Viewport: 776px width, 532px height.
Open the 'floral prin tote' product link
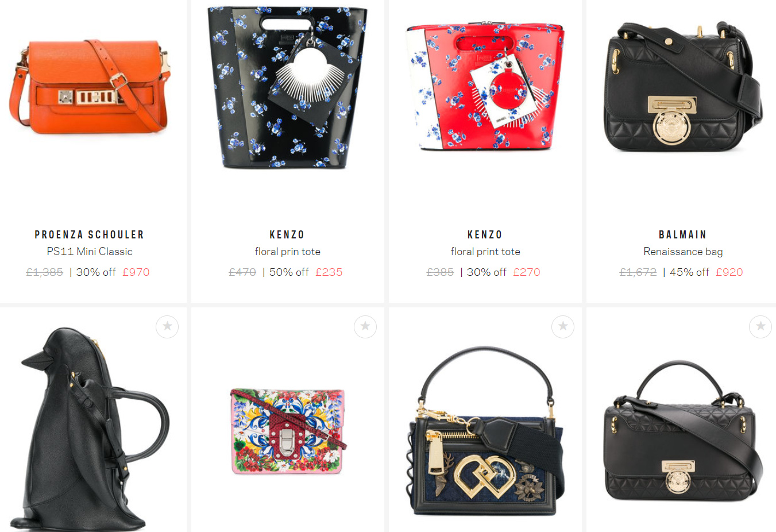point(288,252)
